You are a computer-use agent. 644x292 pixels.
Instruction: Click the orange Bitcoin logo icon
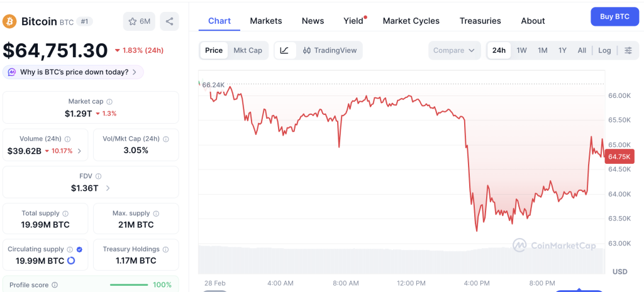9,21
